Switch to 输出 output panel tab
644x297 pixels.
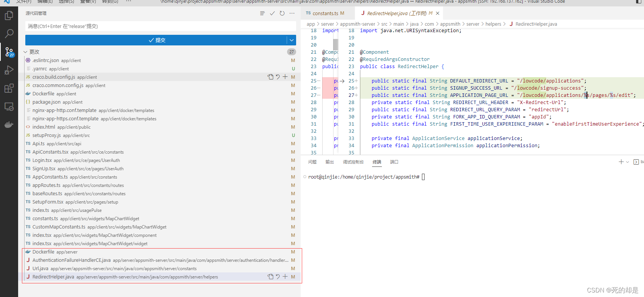pyautogui.click(x=330, y=162)
